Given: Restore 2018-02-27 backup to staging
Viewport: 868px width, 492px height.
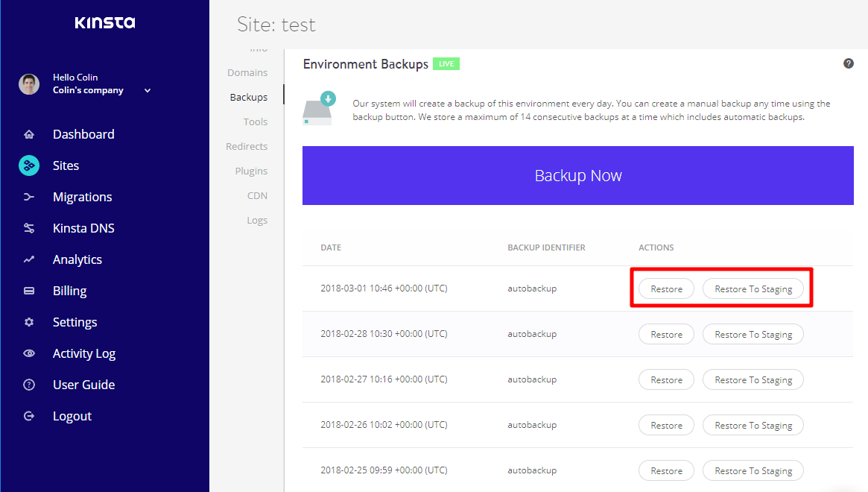Looking at the screenshot, I should coord(753,380).
